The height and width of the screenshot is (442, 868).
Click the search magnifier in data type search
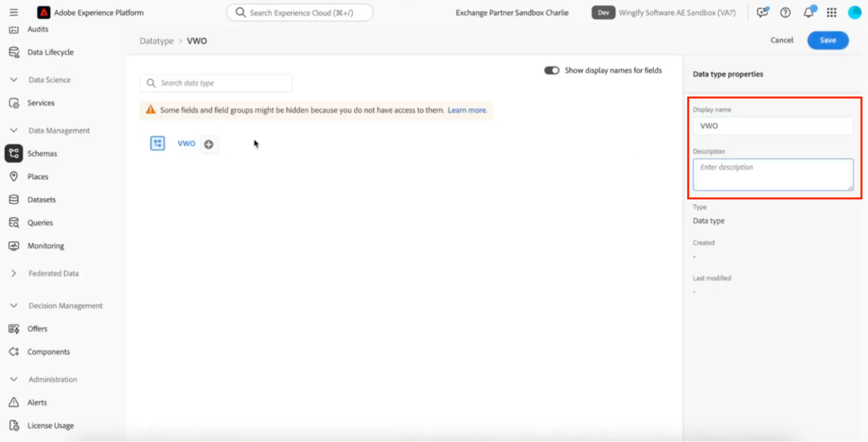(x=151, y=83)
